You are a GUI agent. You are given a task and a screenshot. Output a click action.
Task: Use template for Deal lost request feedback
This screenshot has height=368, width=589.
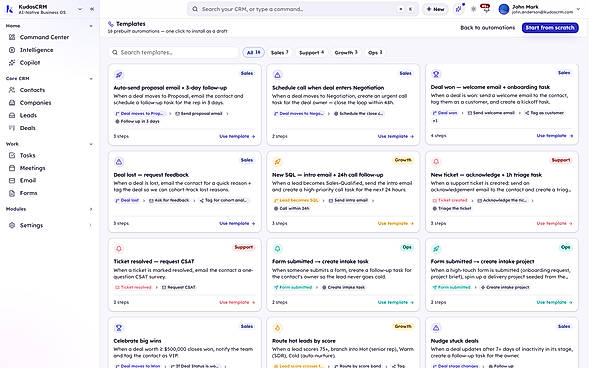click(x=237, y=223)
